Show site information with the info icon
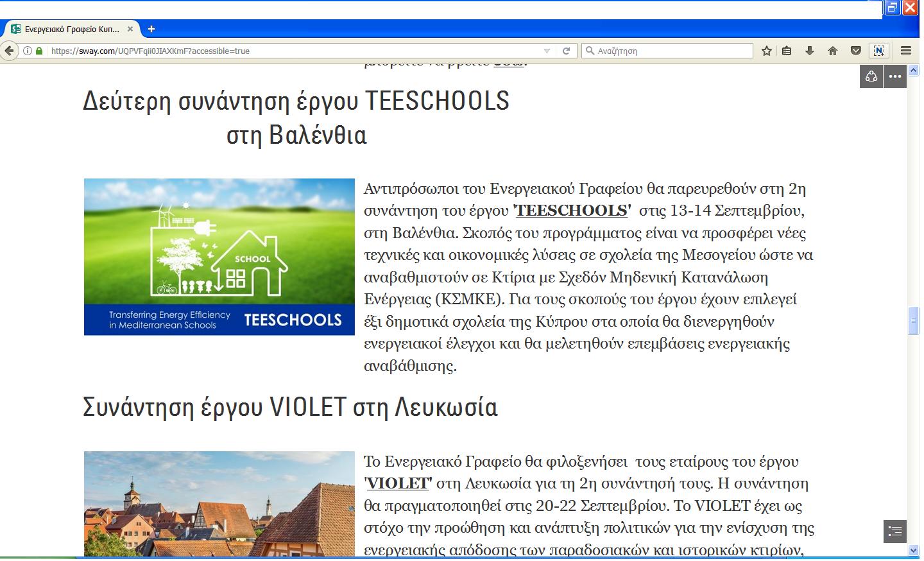The width and height of the screenshot is (924, 561). (x=28, y=51)
